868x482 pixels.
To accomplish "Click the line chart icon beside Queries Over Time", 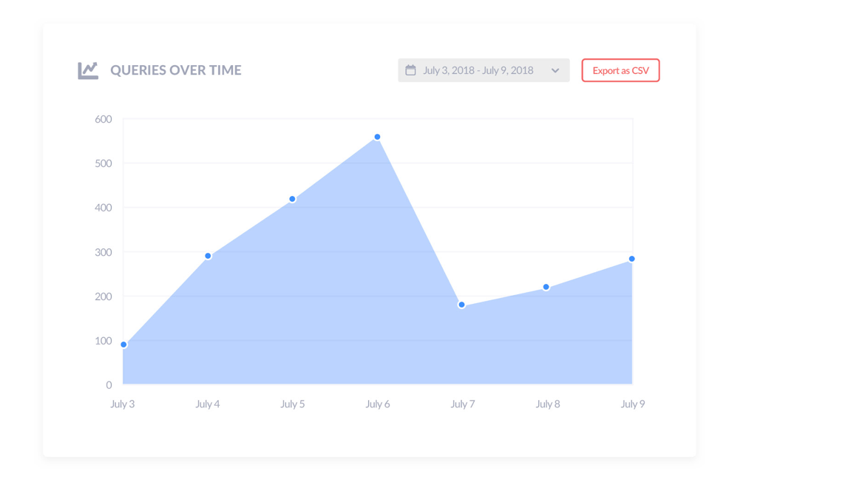I will coord(88,69).
